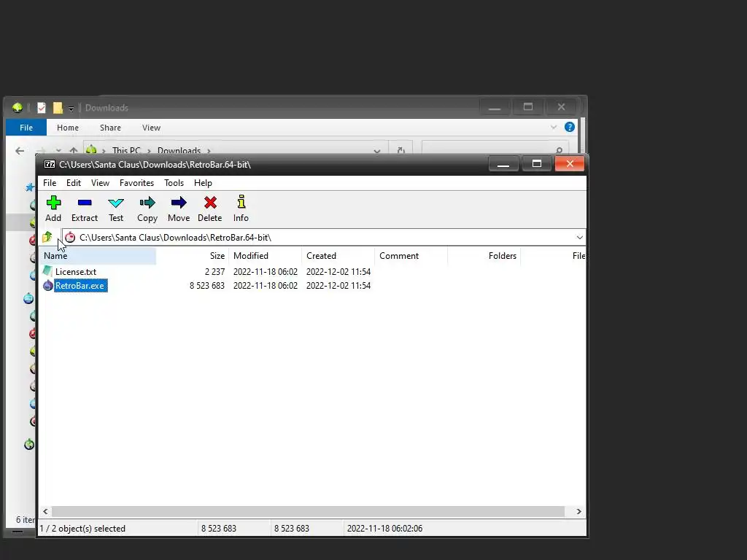Image resolution: width=747 pixels, height=560 pixels.
Task: Click the horizontal scrollbar thumb
Action: point(308,511)
